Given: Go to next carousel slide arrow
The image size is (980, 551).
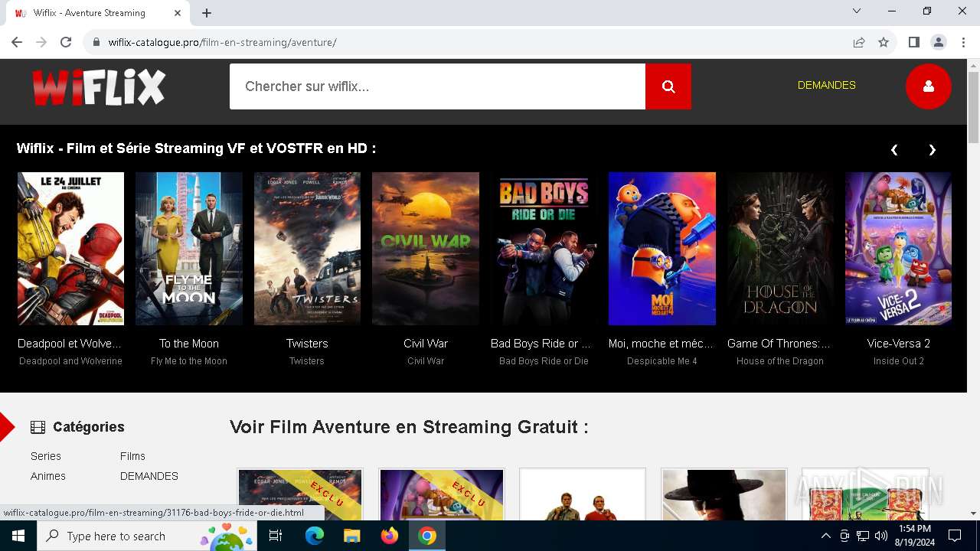Looking at the screenshot, I should [932, 150].
